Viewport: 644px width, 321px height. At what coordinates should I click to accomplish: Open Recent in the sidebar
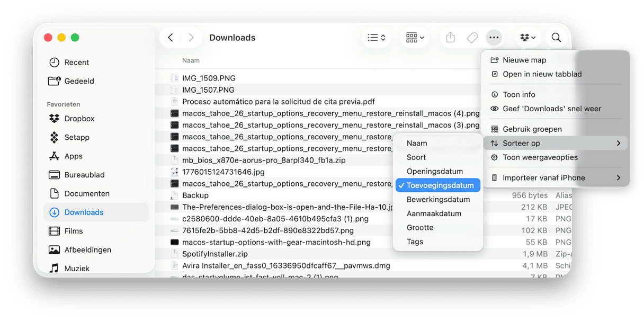(96, 63)
